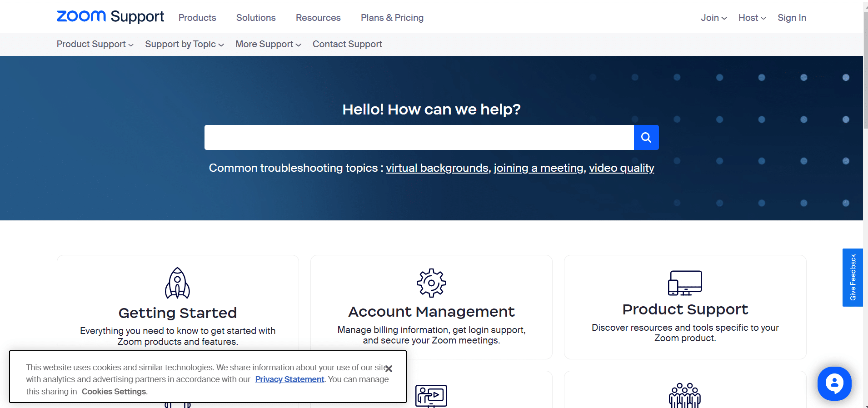Image resolution: width=868 pixels, height=408 pixels.
Task: Click the Sign In link
Action: click(792, 18)
